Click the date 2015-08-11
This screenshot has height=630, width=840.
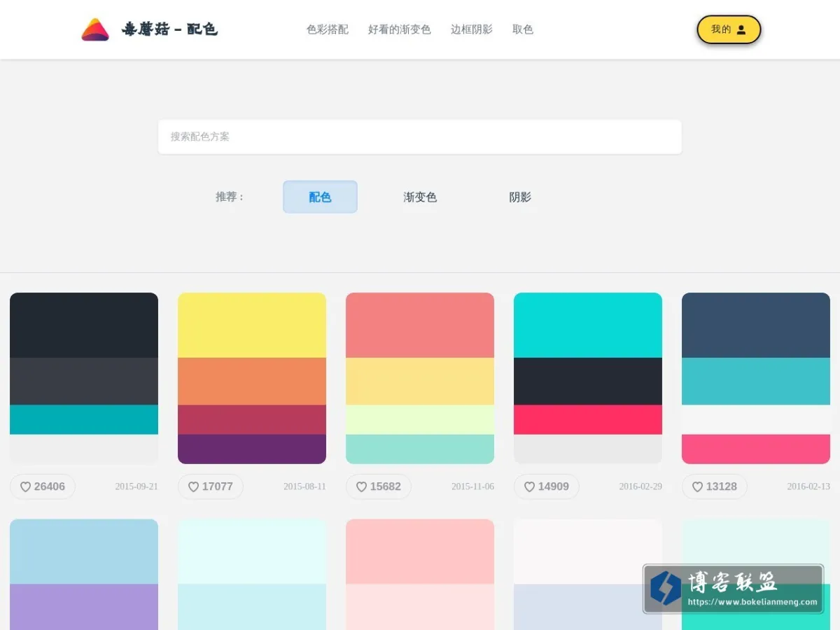click(x=304, y=486)
